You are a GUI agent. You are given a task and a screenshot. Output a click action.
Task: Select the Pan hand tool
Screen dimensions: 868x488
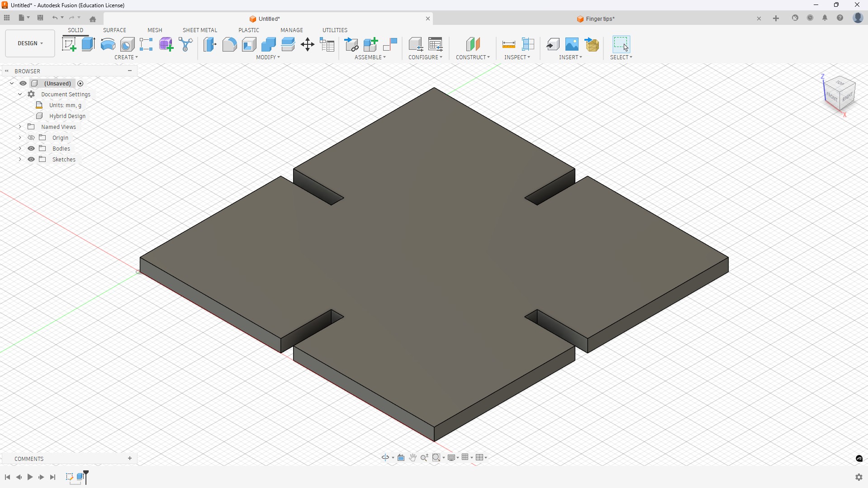click(413, 458)
